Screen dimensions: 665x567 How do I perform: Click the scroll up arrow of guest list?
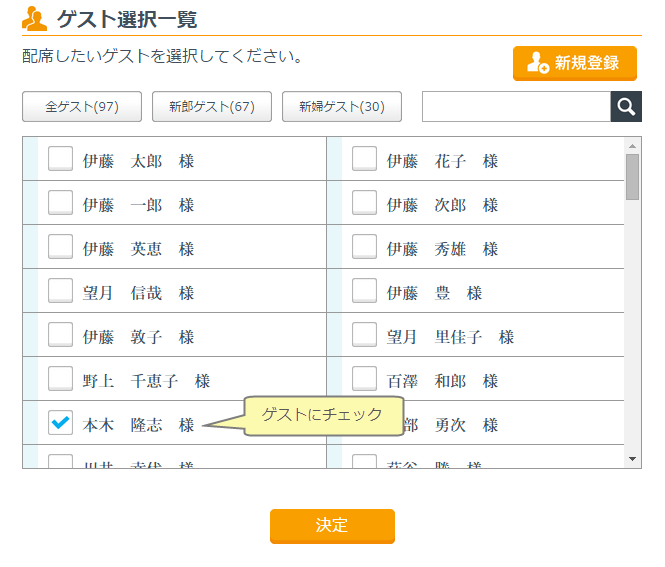tap(632, 145)
